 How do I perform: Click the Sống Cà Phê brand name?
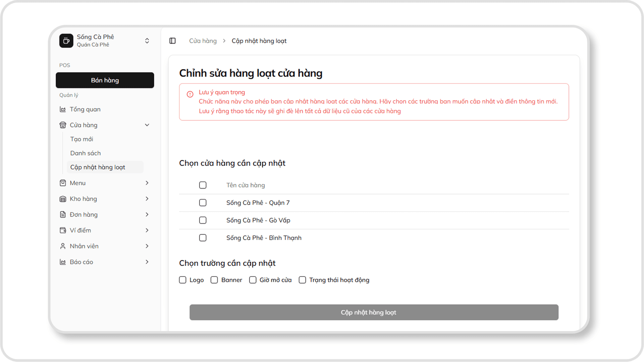pos(95,37)
